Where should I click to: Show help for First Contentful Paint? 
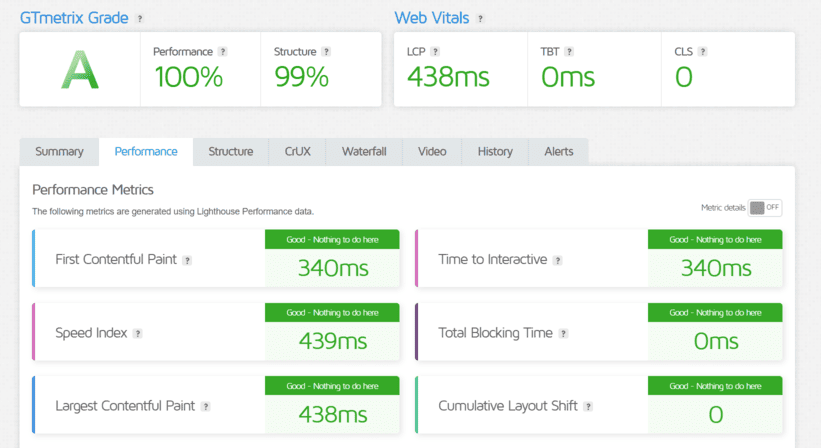pos(187,260)
